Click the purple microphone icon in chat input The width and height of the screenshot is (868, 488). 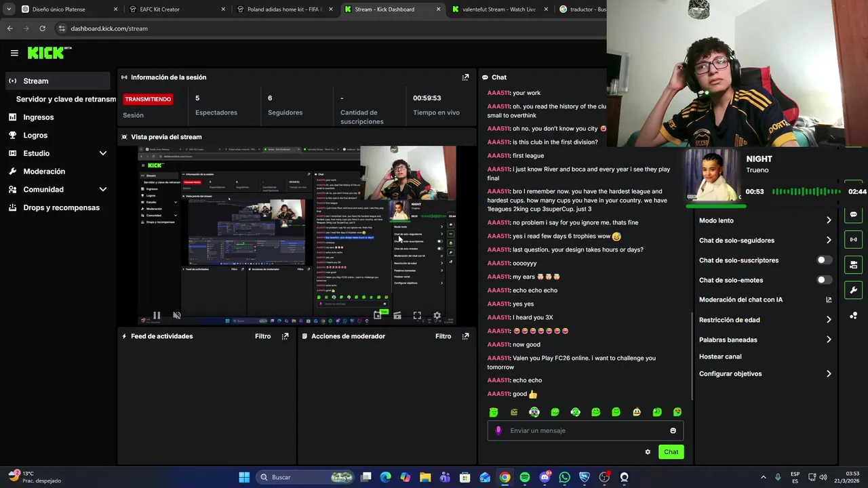click(498, 430)
